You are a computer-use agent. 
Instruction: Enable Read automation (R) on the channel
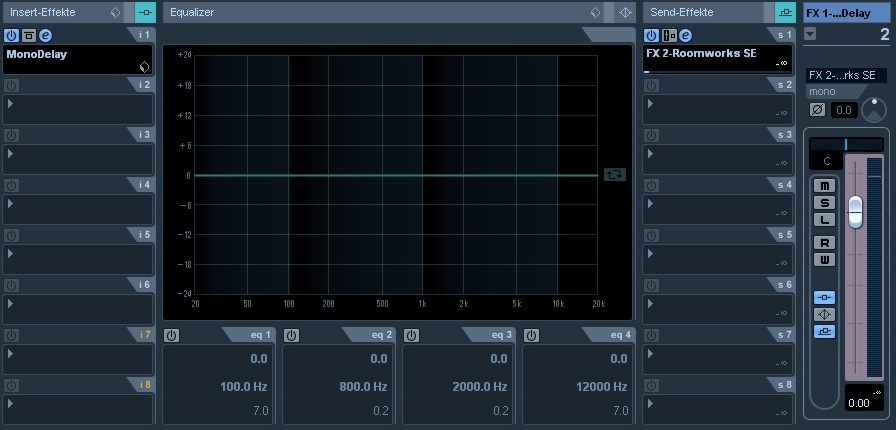(825, 243)
